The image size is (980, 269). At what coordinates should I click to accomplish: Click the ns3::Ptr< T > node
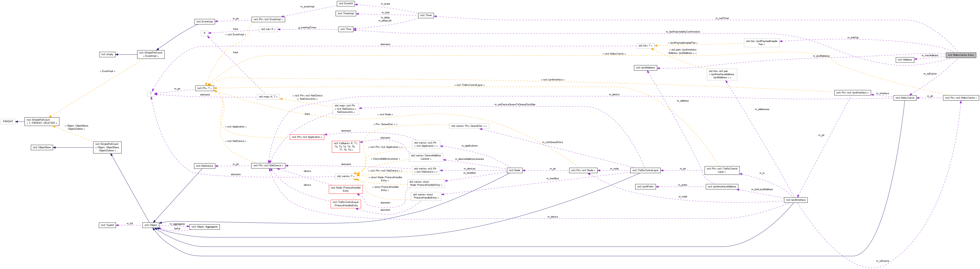(x=204, y=88)
